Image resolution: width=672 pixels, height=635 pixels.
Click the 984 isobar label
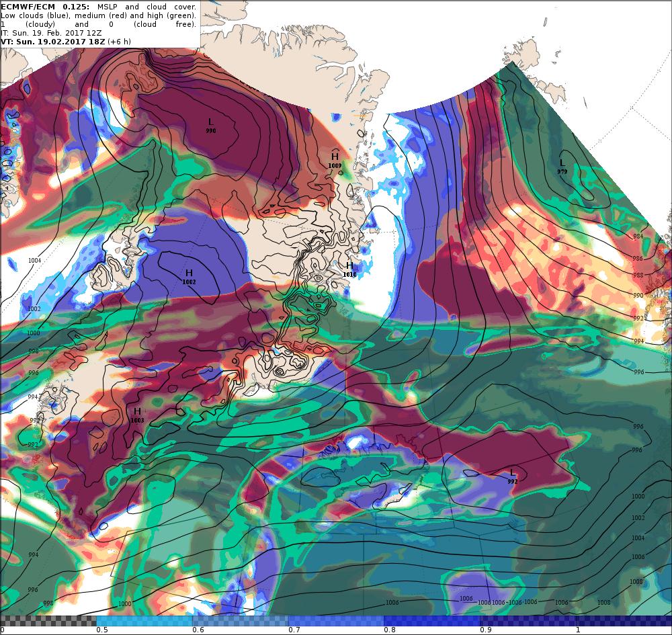638,237
